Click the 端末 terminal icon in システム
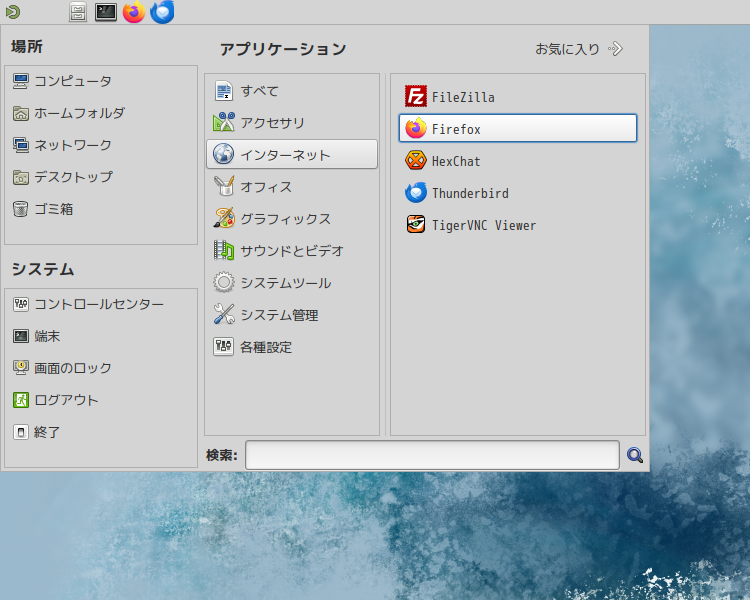The height and width of the screenshot is (600, 750). coord(21,336)
